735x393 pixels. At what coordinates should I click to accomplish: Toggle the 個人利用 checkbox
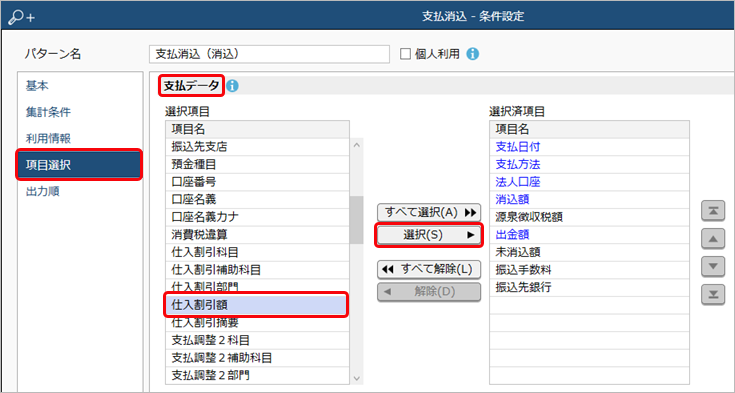pos(405,54)
